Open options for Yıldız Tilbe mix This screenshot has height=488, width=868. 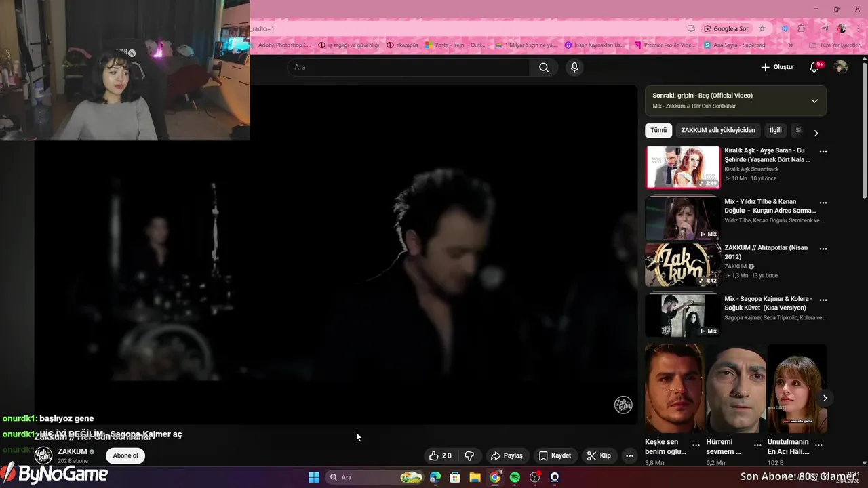point(823,203)
